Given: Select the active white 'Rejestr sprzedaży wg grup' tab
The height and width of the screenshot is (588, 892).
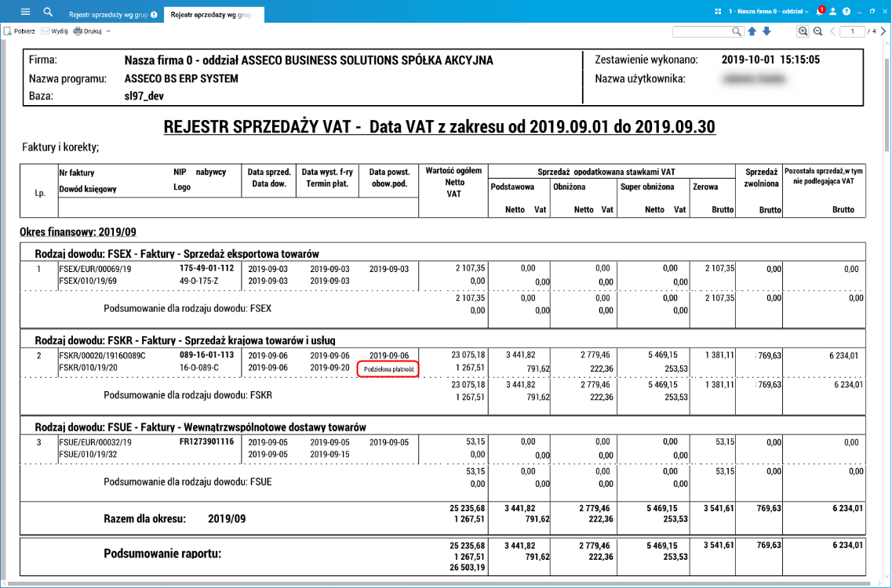Looking at the screenshot, I should (x=213, y=15).
